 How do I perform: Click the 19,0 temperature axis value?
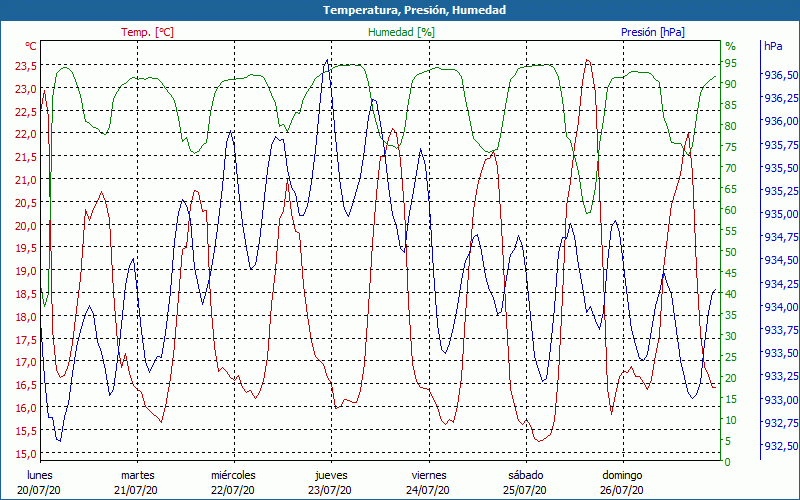25,271
